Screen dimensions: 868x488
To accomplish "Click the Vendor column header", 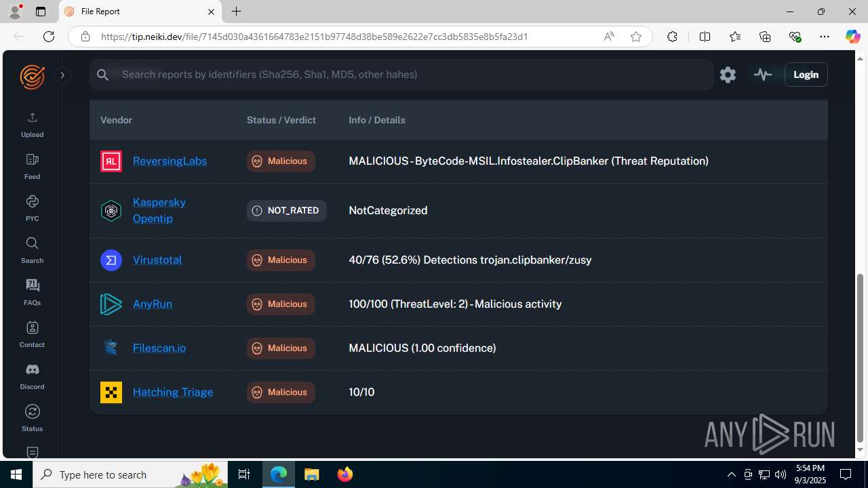I will tap(117, 120).
